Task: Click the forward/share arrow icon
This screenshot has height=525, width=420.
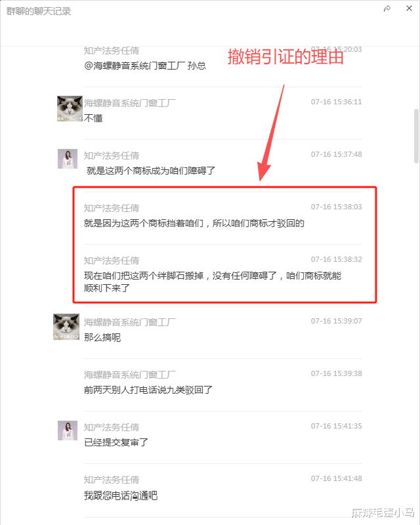Action: 387,9
